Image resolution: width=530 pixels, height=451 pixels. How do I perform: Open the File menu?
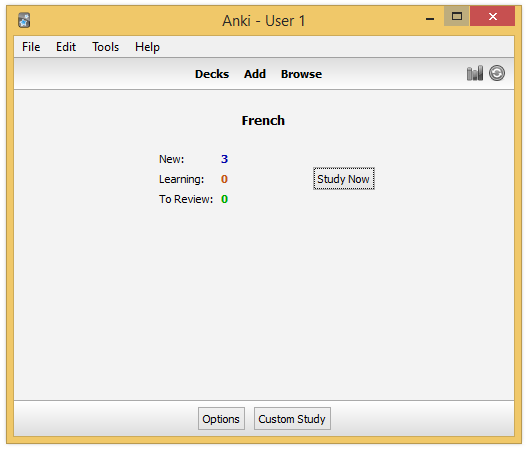pos(31,47)
